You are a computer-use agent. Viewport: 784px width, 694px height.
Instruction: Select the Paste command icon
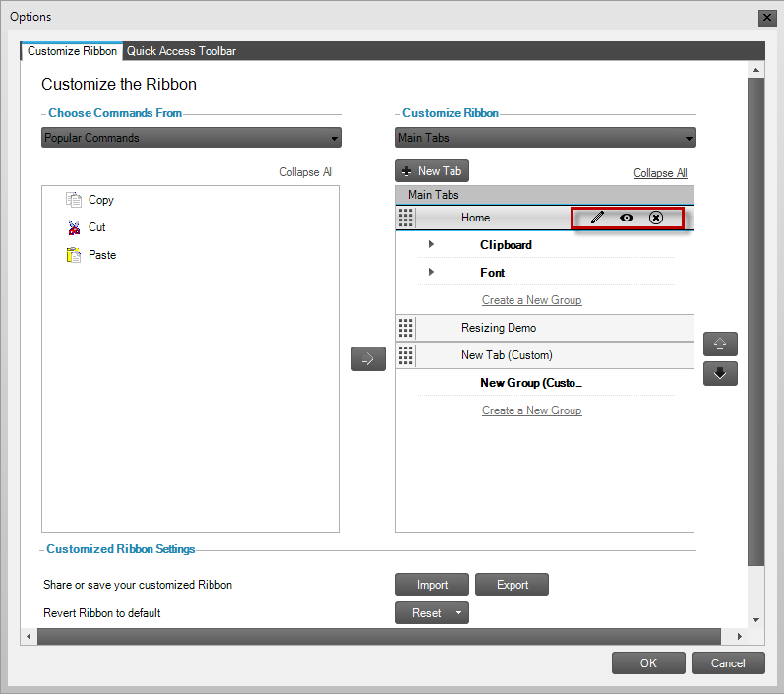(74, 255)
